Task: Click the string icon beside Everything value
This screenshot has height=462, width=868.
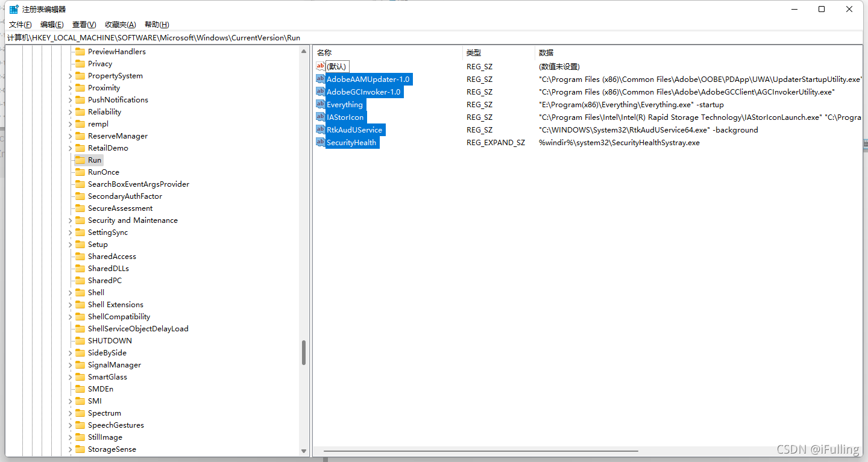Action: pyautogui.click(x=321, y=104)
